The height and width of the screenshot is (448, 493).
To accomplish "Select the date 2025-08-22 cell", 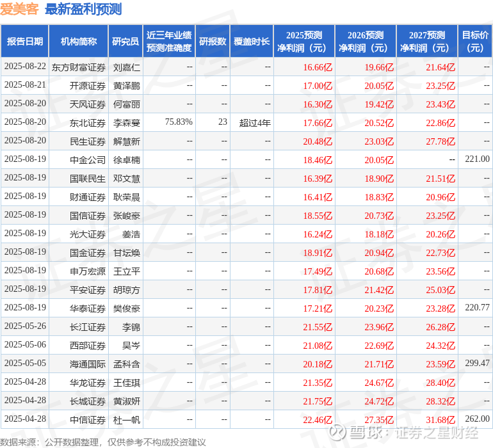I will point(25,67).
